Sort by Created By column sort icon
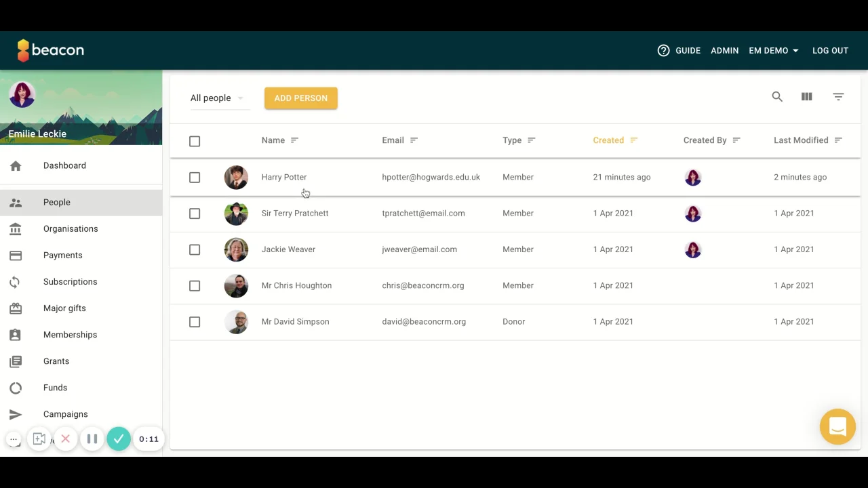The width and height of the screenshot is (868, 488). pyautogui.click(x=736, y=140)
